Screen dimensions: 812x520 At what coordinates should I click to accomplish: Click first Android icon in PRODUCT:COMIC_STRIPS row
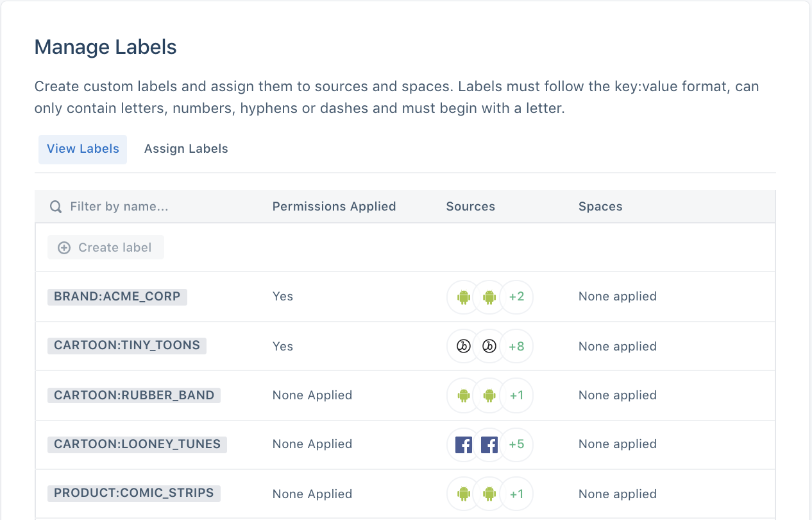pyautogui.click(x=464, y=494)
